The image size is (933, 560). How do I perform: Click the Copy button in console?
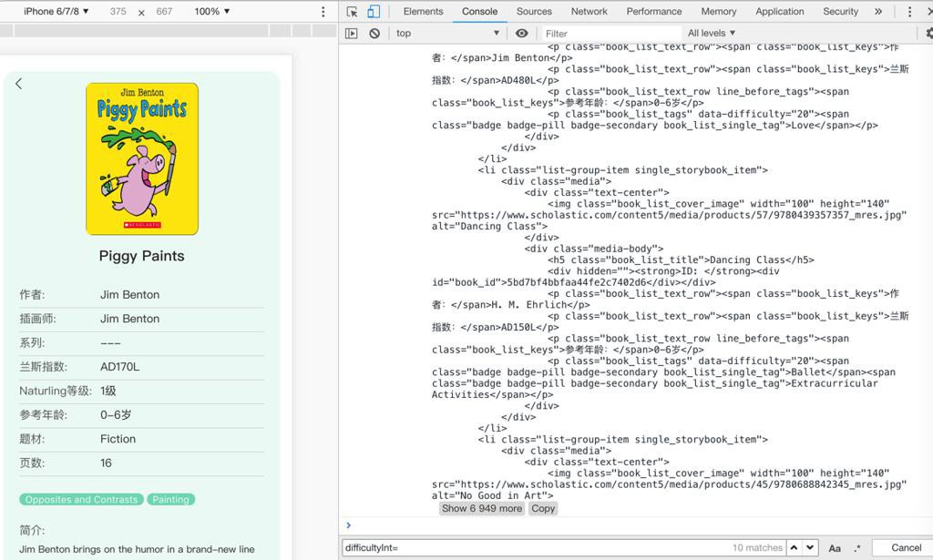coord(543,508)
